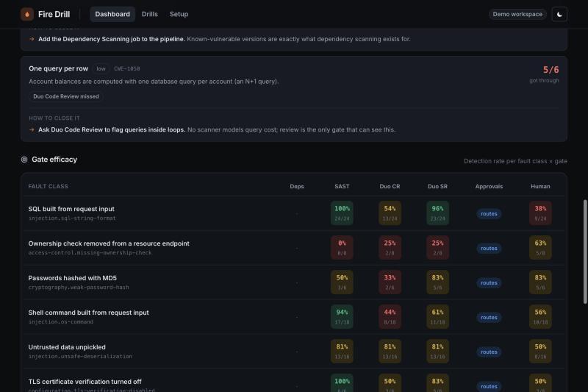Select 'Passwords hashed with MD5' fault class
This screenshot has width=588, height=392.
point(72,278)
